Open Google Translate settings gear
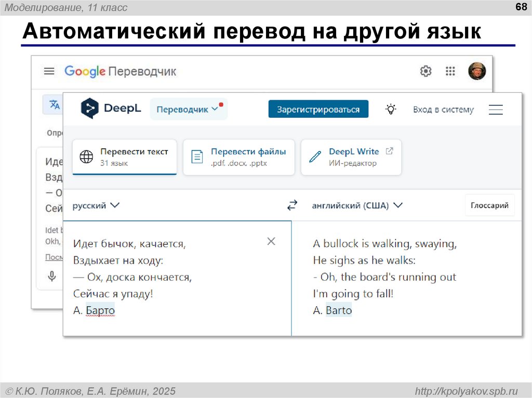 [425, 71]
